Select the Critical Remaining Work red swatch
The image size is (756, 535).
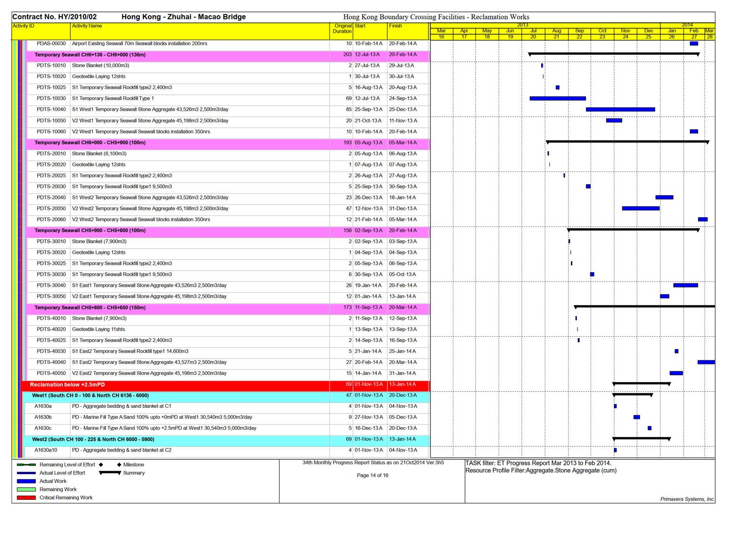(26, 497)
